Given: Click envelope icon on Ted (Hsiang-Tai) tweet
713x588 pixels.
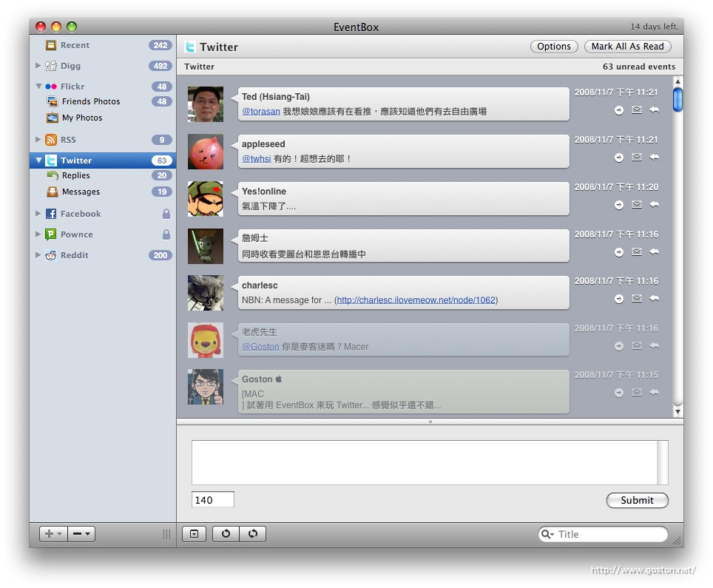Looking at the screenshot, I should point(637,110).
